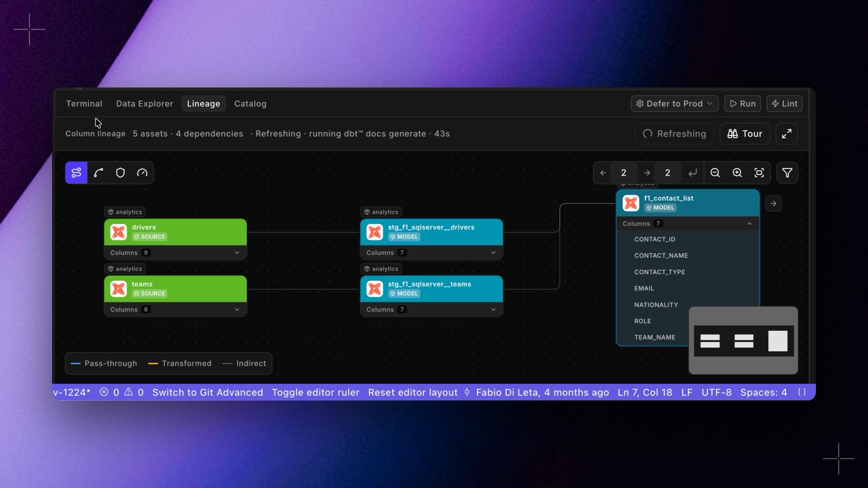Zoom in the lineage graph
Viewport: 868px width, 488px height.
pyautogui.click(x=737, y=173)
